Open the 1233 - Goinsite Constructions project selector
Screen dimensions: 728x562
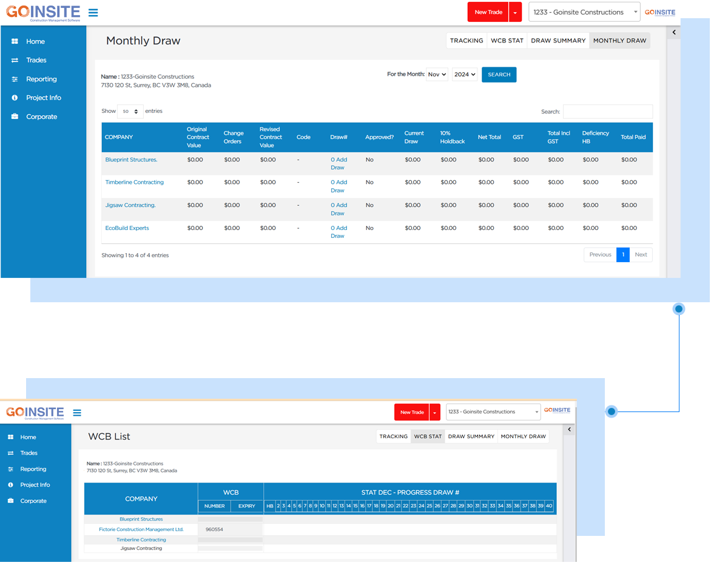(x=584, y=12)
